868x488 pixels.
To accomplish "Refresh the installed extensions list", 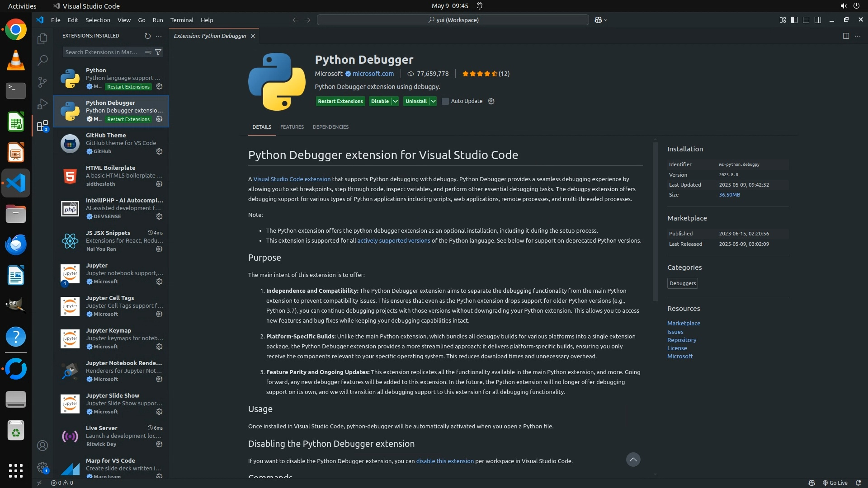I will coord(147,36).
